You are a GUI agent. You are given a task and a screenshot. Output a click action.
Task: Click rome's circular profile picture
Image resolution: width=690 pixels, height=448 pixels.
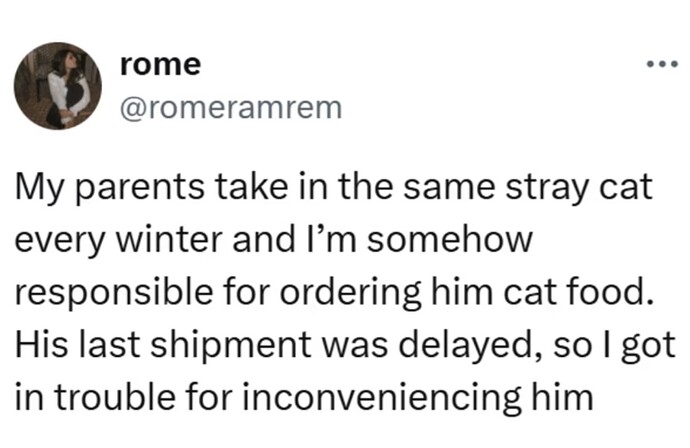(58, 86)
